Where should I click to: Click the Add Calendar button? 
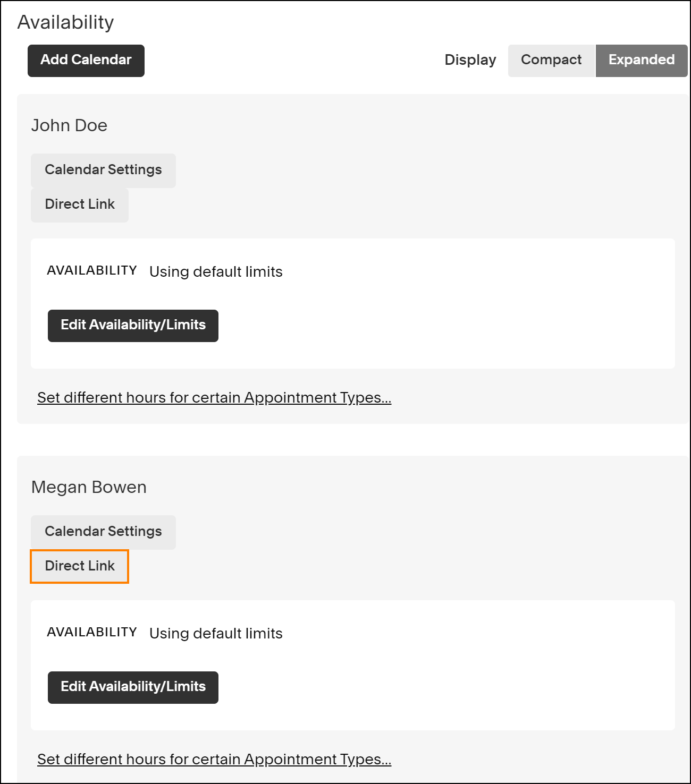click(86, 61)
